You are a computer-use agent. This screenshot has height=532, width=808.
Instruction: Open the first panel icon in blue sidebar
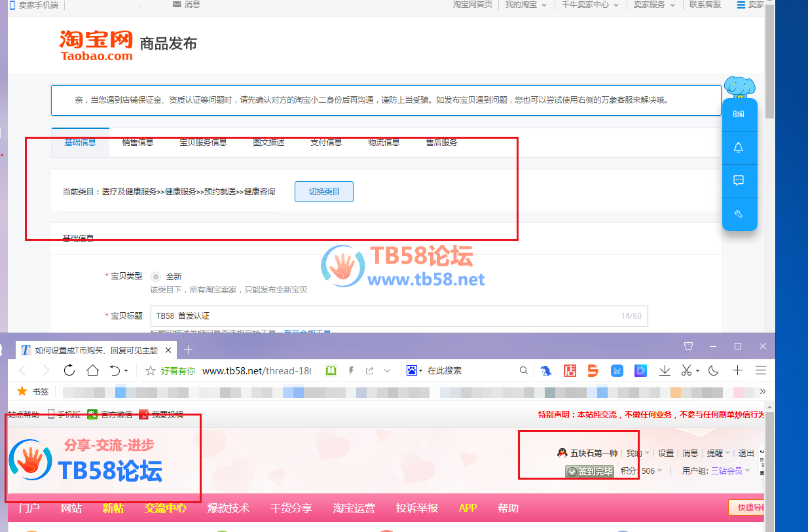tap(739, 115)
